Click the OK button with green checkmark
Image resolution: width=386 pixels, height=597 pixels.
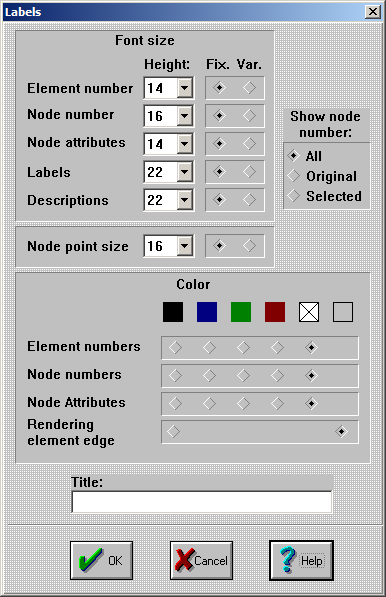click(101, 560)
